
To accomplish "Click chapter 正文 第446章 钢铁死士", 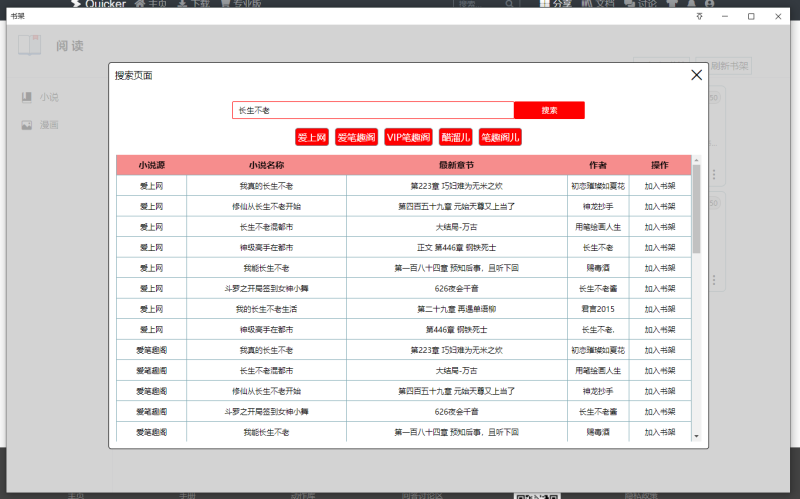I will pyautogui.click(x=457, y=247).
